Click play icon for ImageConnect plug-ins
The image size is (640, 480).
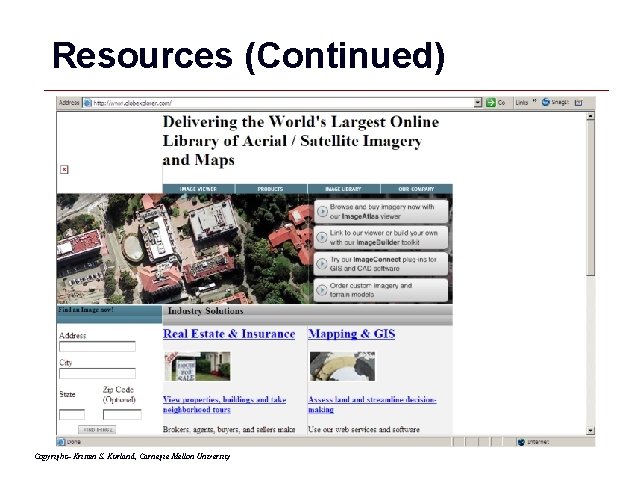click(x=322, y=264)
